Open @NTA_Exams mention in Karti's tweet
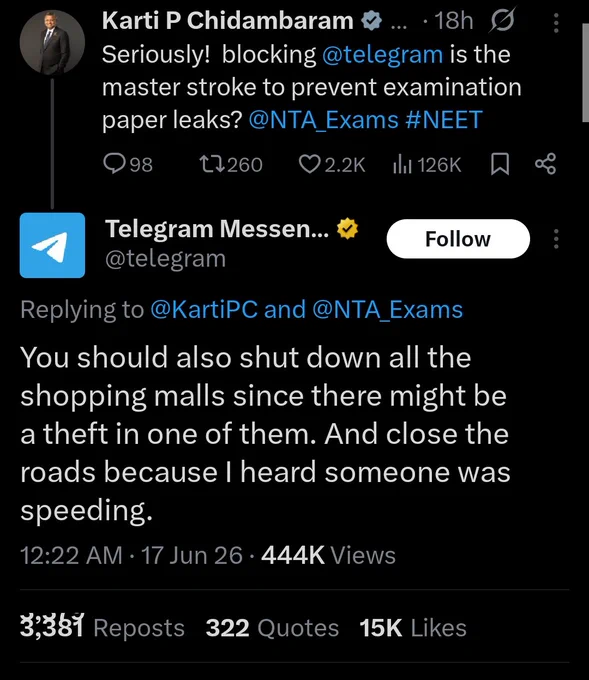 (324, 120)
